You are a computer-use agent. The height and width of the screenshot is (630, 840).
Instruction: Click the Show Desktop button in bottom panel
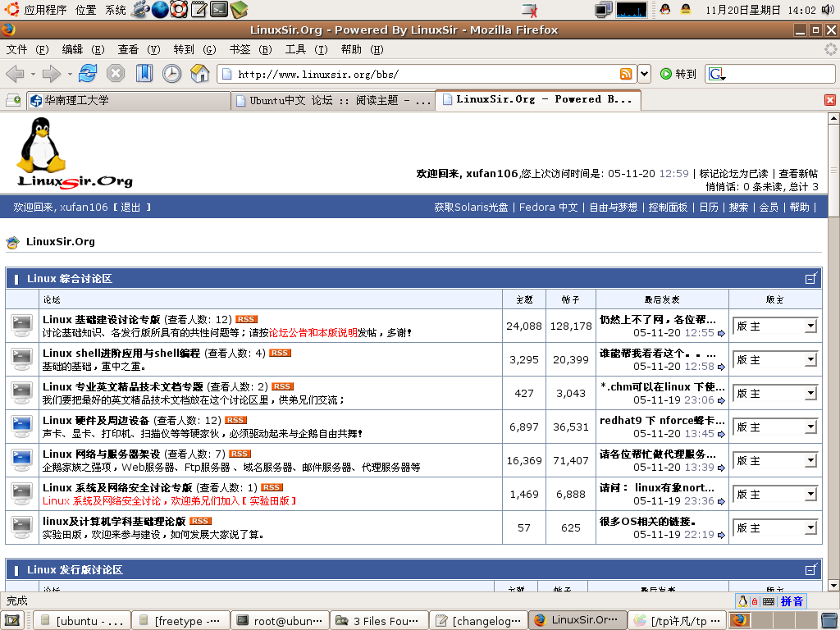[x=11, y=620]
